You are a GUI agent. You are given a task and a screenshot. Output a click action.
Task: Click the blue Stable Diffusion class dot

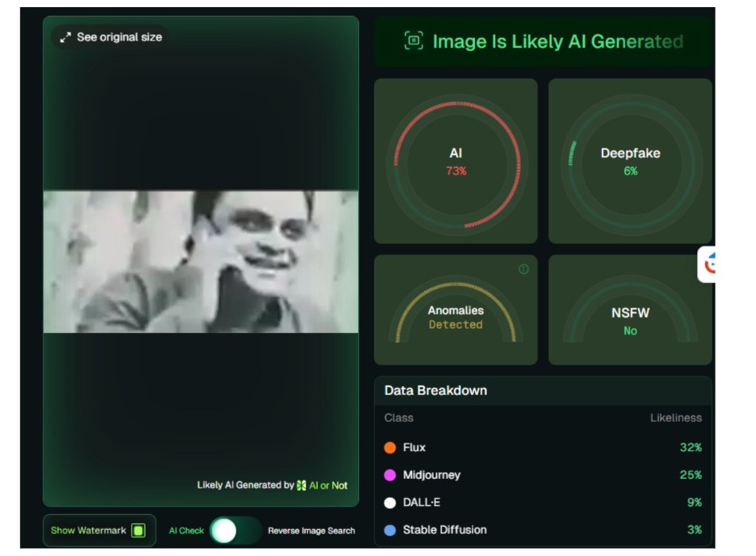[x=390, y=530]
